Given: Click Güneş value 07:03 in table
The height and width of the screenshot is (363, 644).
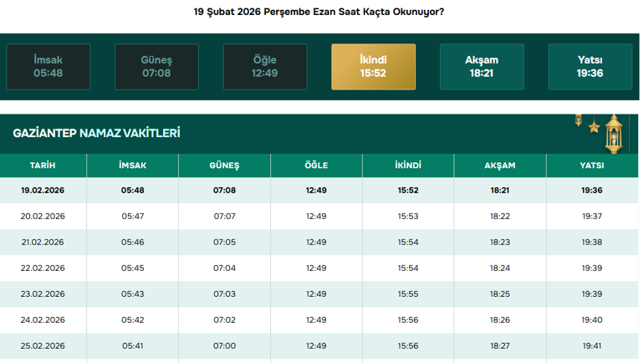Looking at the screenshot, I should coord(224,294).
